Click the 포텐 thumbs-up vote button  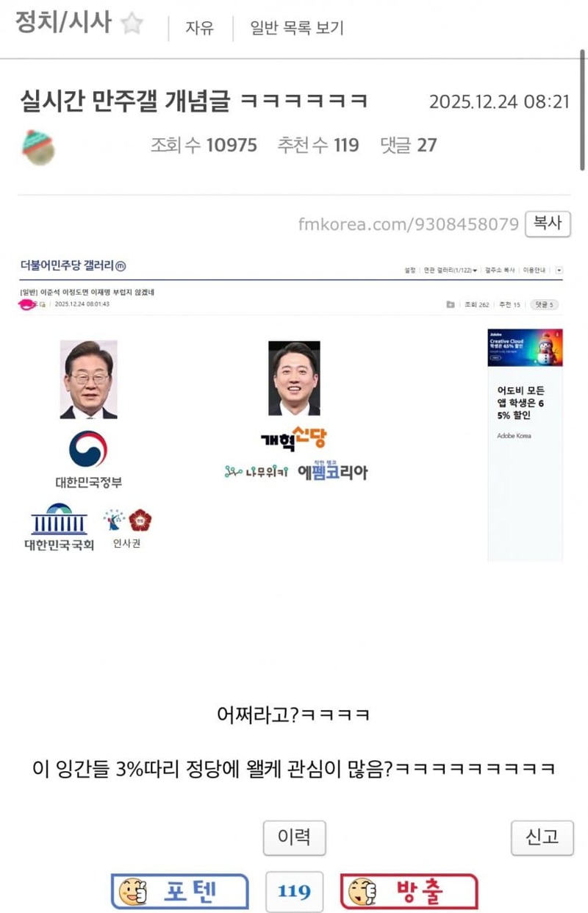tap(179, 892)
